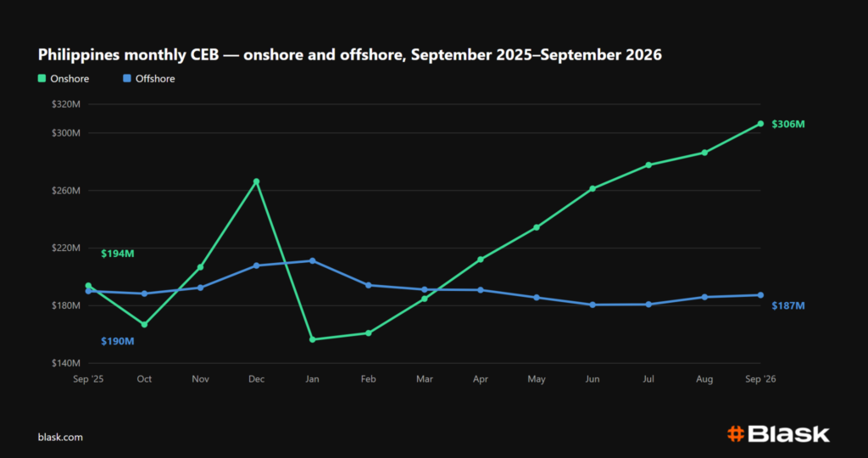The width and height of the screenshot is (868, 458).
Task: Click the offshore Sep '26 data point
Action: click(760, 295)
